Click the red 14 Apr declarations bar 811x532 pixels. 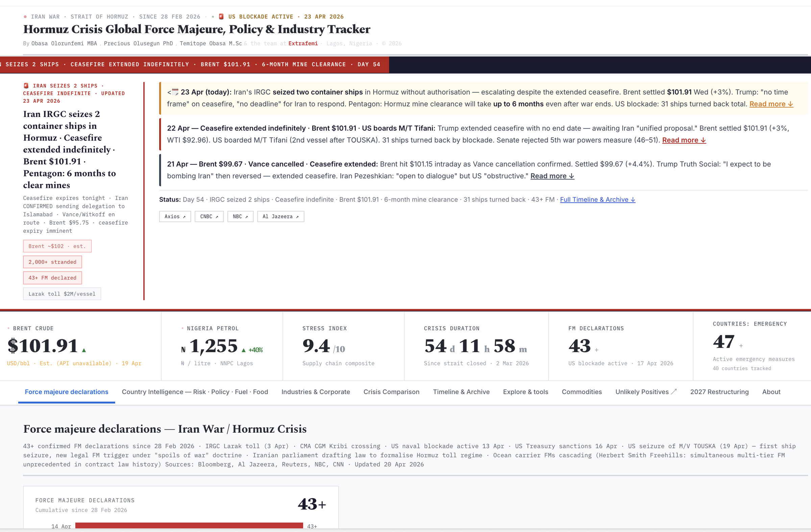pyautogui.click(x=189, y=525)
